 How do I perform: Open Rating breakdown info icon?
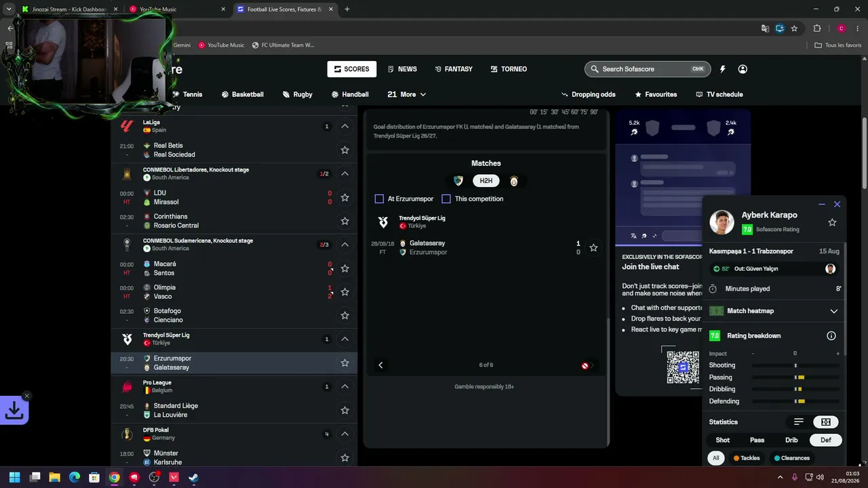pos(831,335)
